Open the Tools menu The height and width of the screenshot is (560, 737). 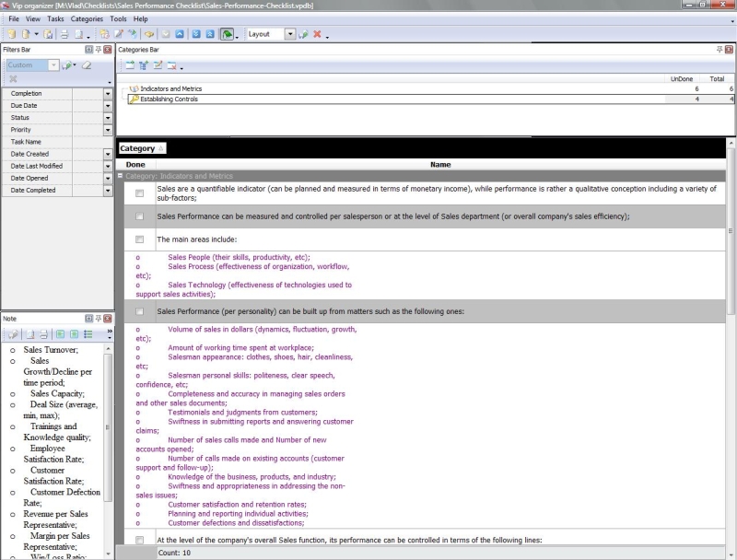click(x=118, y=18)
